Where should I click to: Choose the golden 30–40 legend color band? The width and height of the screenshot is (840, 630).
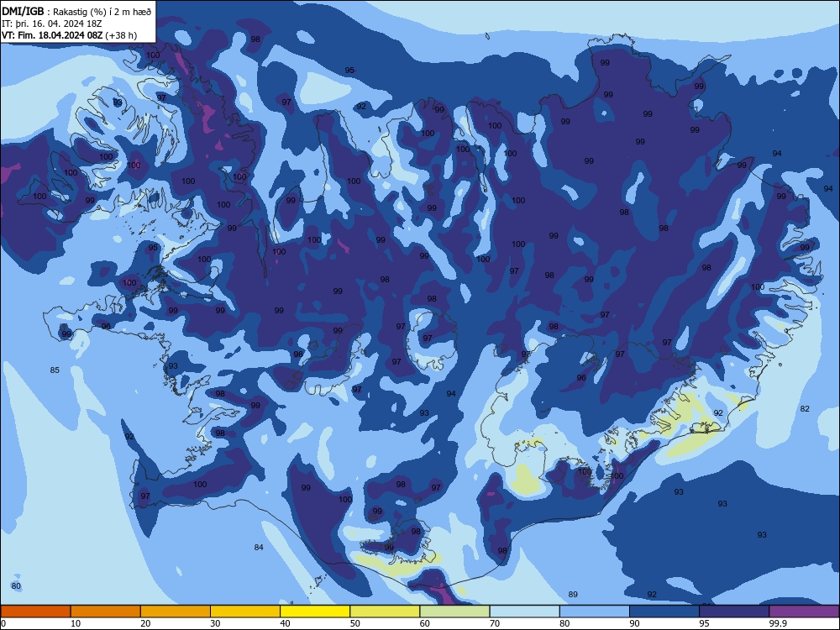(245, 612)
